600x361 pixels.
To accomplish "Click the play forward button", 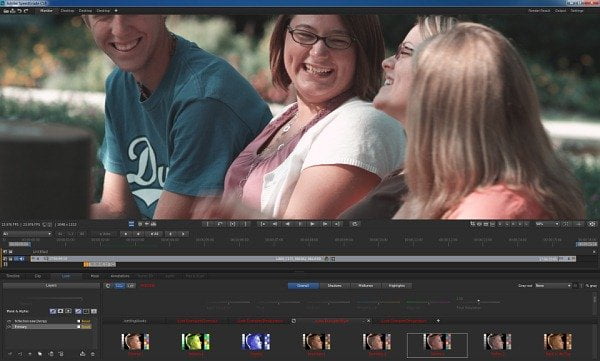I will [x=312, y=224].
